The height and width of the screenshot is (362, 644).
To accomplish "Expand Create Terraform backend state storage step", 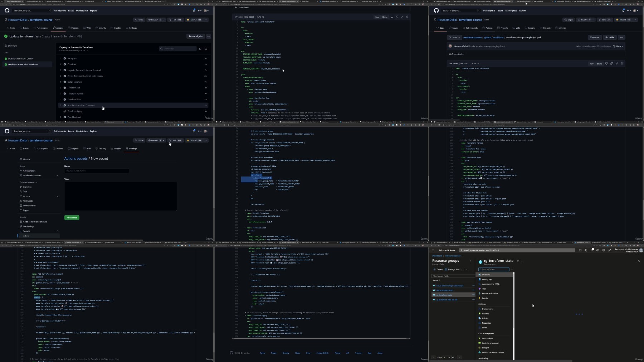I will tap(61, 76).
